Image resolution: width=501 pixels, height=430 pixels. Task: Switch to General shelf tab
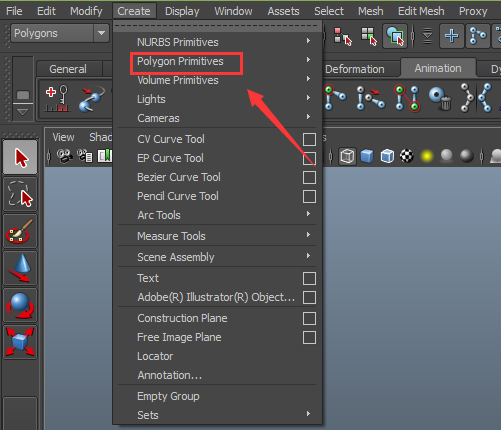68,69
